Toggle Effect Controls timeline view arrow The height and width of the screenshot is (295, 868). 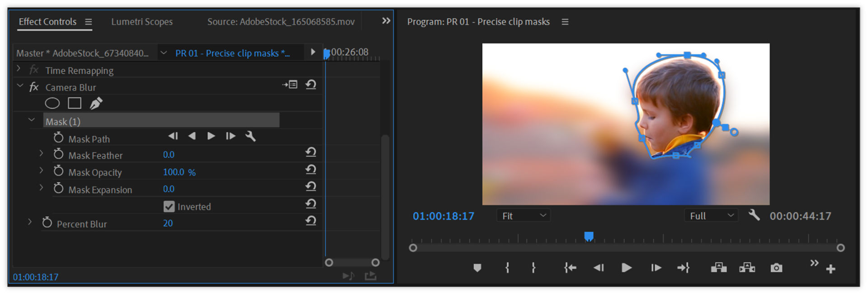tap(313, 52)
